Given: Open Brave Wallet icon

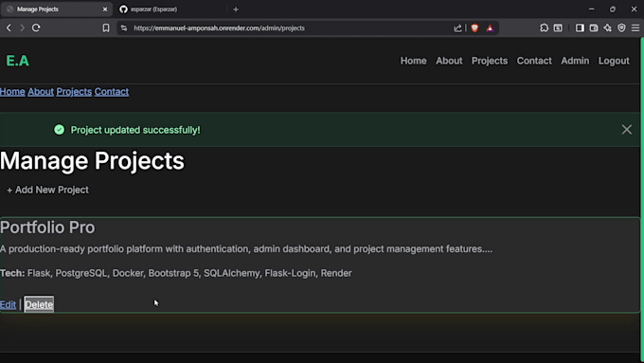Looking at the screenshot, I should pos(594,27).
